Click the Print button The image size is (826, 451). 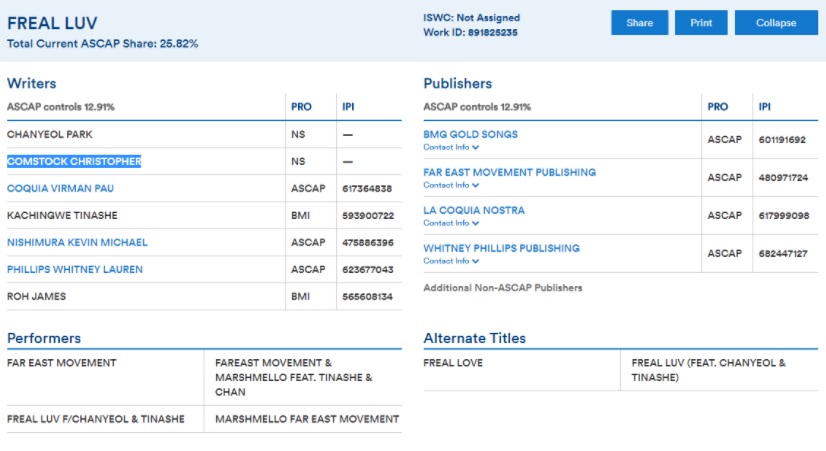point(701,23)
